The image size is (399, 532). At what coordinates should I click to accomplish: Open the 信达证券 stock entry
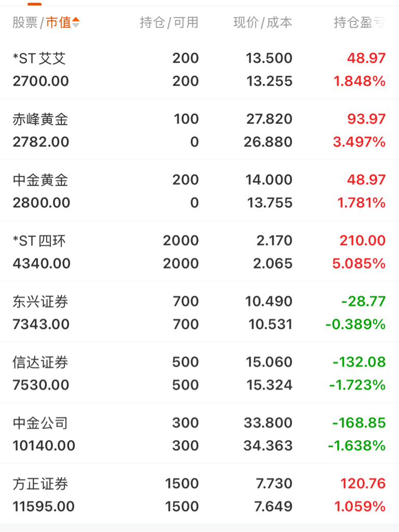[x=199, y=372]
